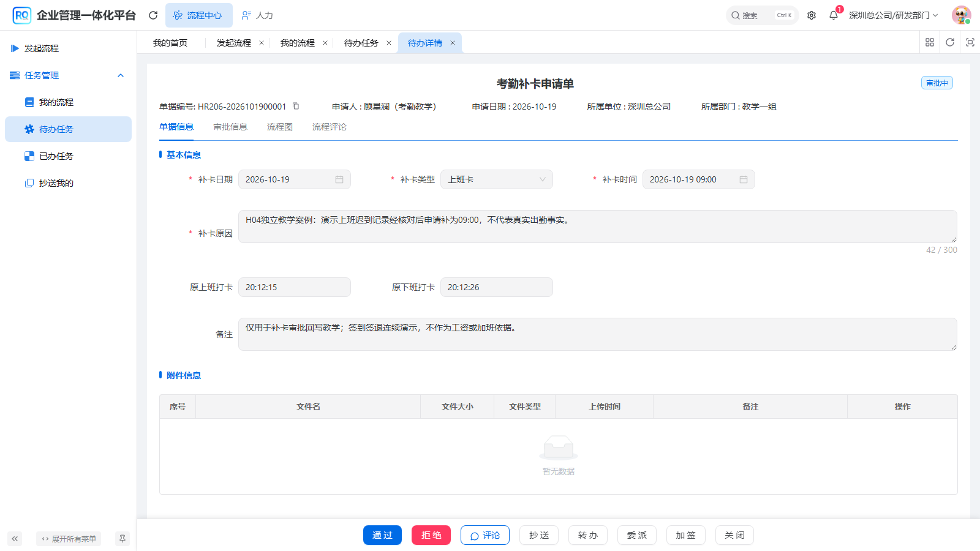This screenshot has height=551, width=980.
Task: Approve with the 通过 button
Action: coord(382,535)
